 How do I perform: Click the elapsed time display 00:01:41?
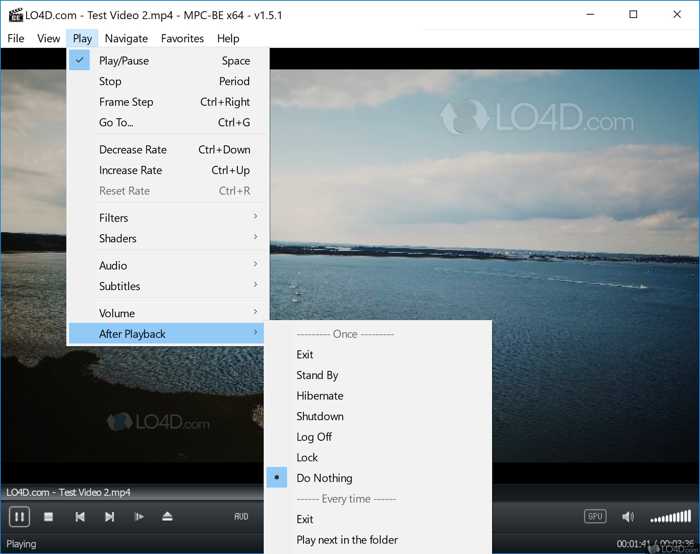click(633, 544)
